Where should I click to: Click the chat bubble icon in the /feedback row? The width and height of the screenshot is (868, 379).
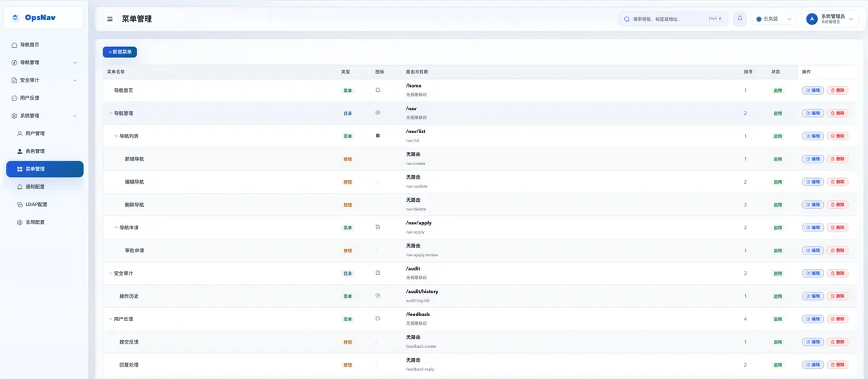point(378,318)
